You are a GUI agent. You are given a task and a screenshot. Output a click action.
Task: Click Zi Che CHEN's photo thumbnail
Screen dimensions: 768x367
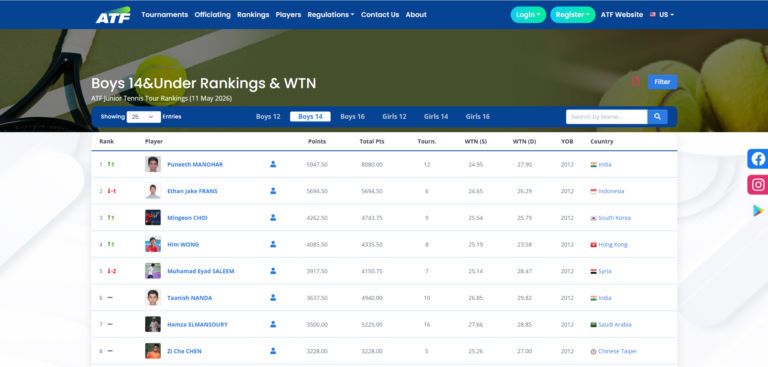click(153, 351)
